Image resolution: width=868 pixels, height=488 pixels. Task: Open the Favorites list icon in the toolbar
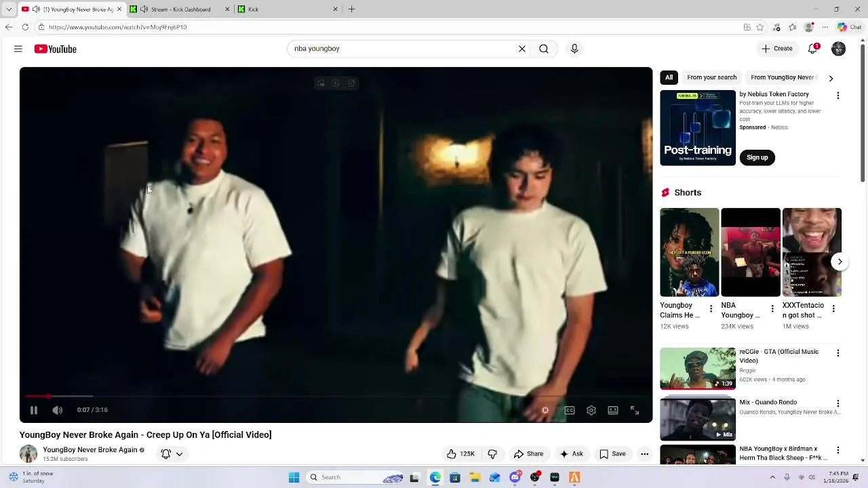pyautogui.click(x=793, y=27)
